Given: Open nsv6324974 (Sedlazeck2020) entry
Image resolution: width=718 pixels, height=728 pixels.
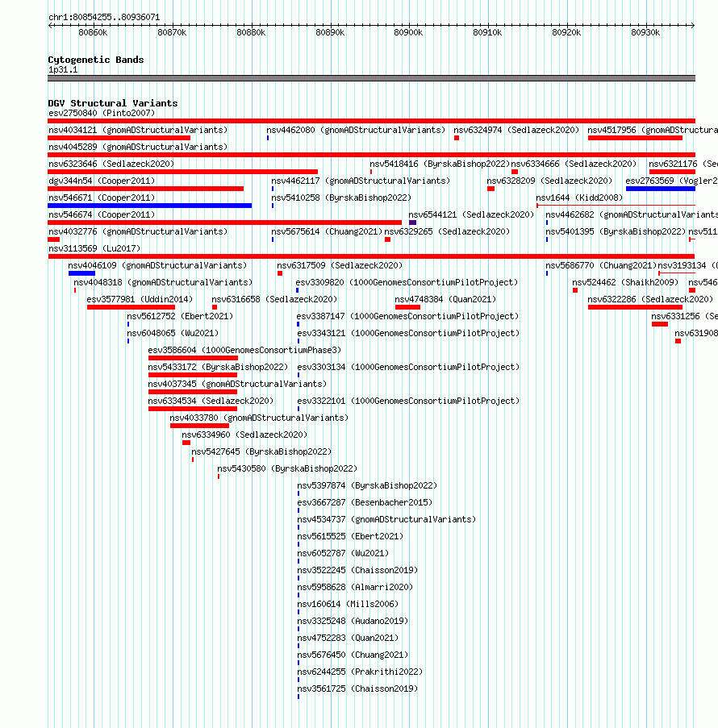Looking at the screenshot, I should coord(516,130).
